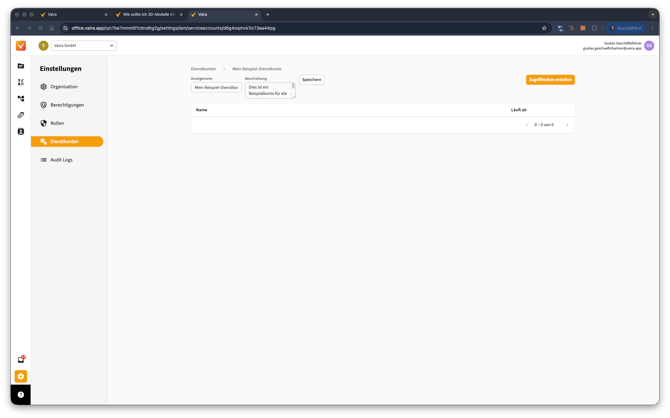Click the link icon in left sidebar
Viewport: 670px width, 418px height.
point(21,115)
